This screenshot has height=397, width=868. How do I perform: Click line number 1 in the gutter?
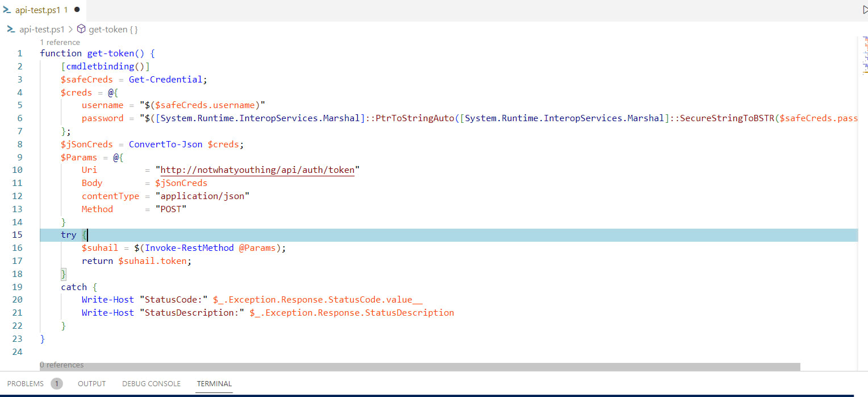pyautogui.click(x=20, y=53)
